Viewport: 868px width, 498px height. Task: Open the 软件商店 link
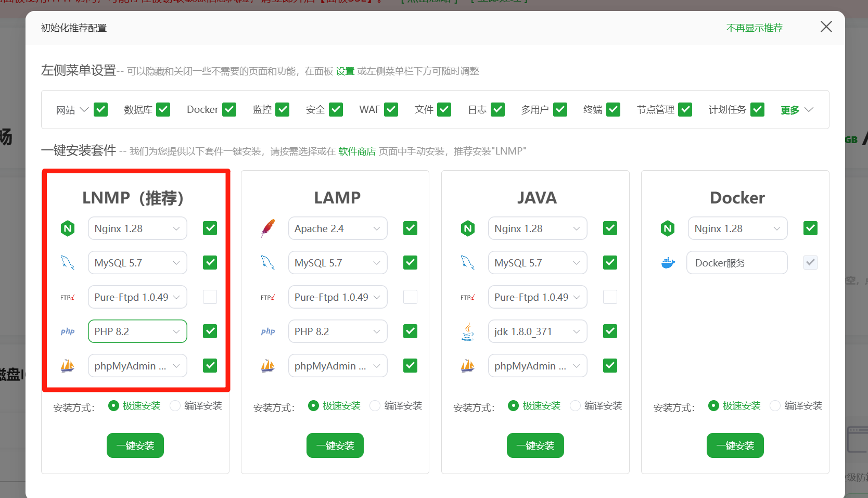click(x=357, y=151)
